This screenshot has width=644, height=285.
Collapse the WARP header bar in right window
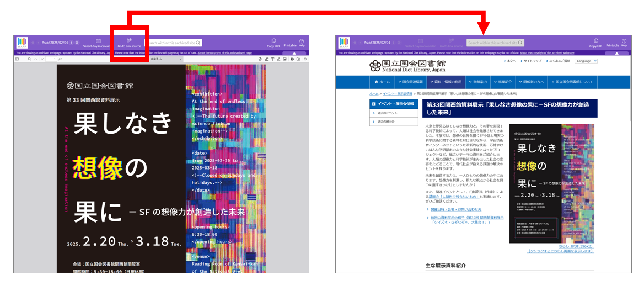[x=616, y=54]
